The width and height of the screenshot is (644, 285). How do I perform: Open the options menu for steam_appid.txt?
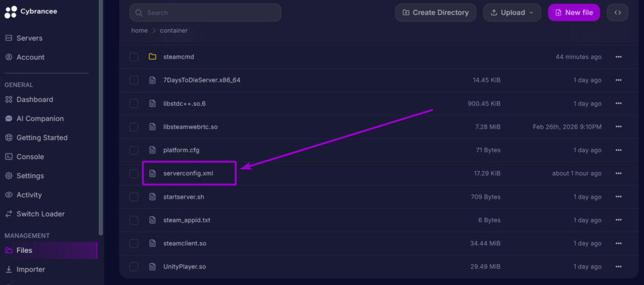pos(619,220)
